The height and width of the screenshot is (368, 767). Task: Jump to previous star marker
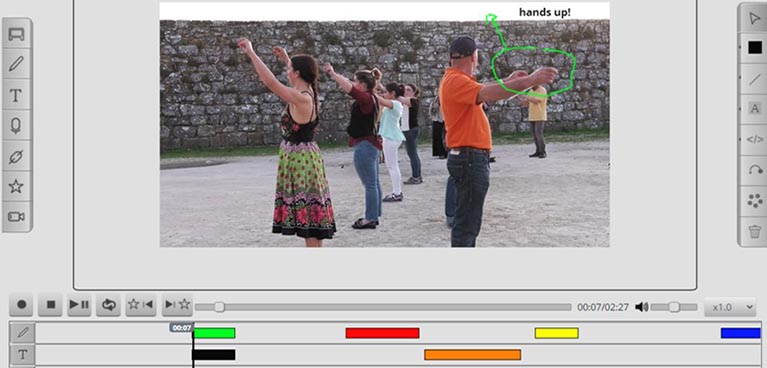[140, 304]
